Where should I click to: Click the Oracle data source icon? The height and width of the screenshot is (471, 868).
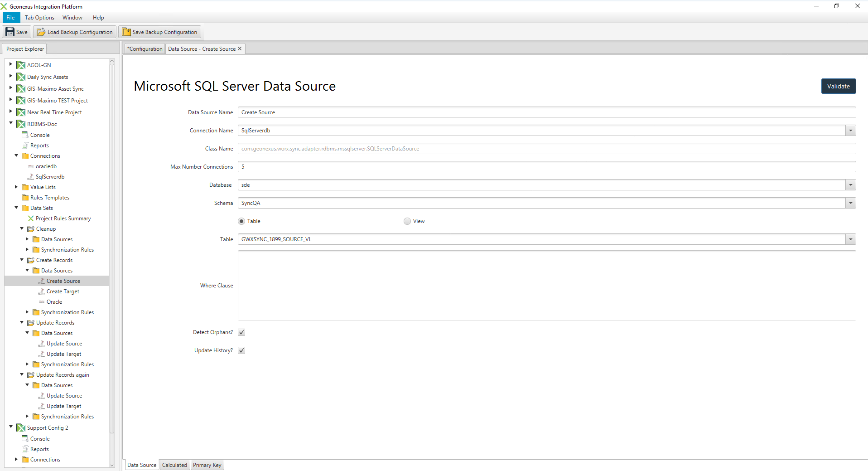point(42,302)
